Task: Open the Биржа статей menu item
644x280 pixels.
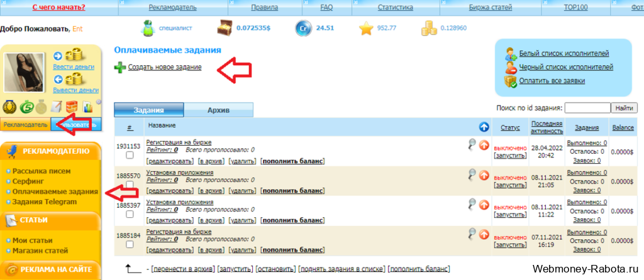Action: pyautogui.click(x=491, y=8)
